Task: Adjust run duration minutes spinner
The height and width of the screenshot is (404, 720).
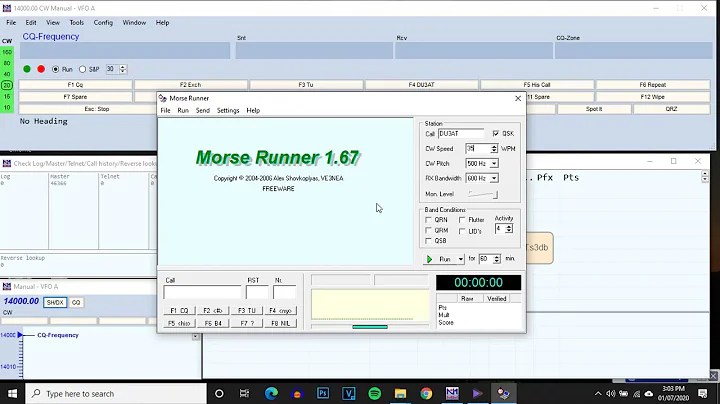Action: 496,259
